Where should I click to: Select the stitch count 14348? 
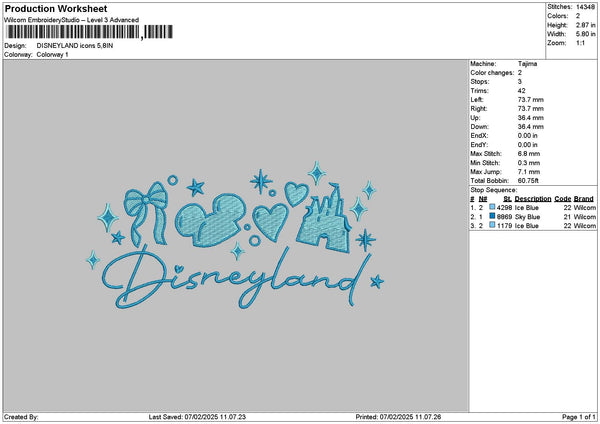pyautogui.click(x=585, y=7)
